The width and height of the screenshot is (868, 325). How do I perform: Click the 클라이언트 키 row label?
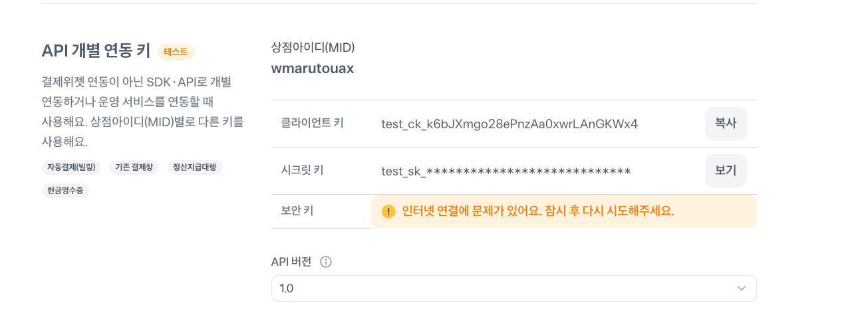tap(313, 123)
